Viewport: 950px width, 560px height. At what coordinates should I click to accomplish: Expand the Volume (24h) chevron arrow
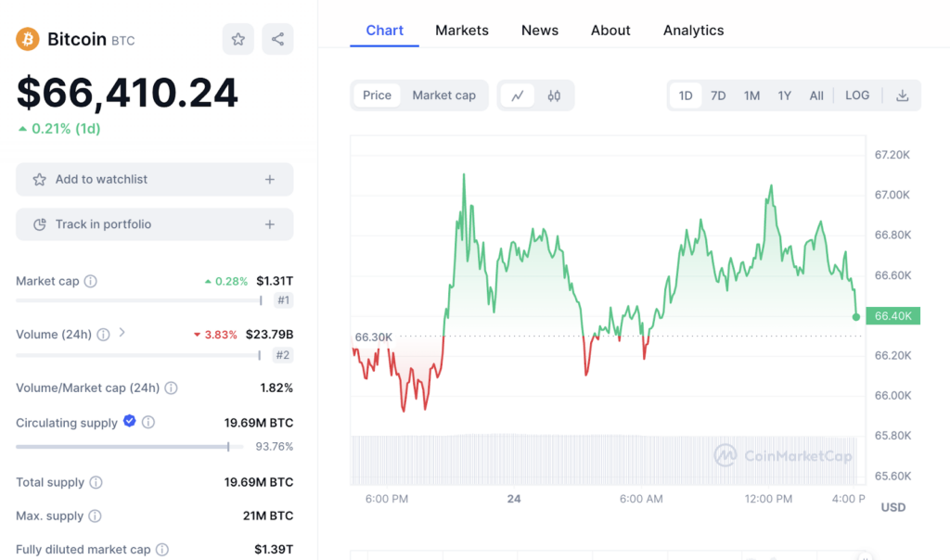122,333
